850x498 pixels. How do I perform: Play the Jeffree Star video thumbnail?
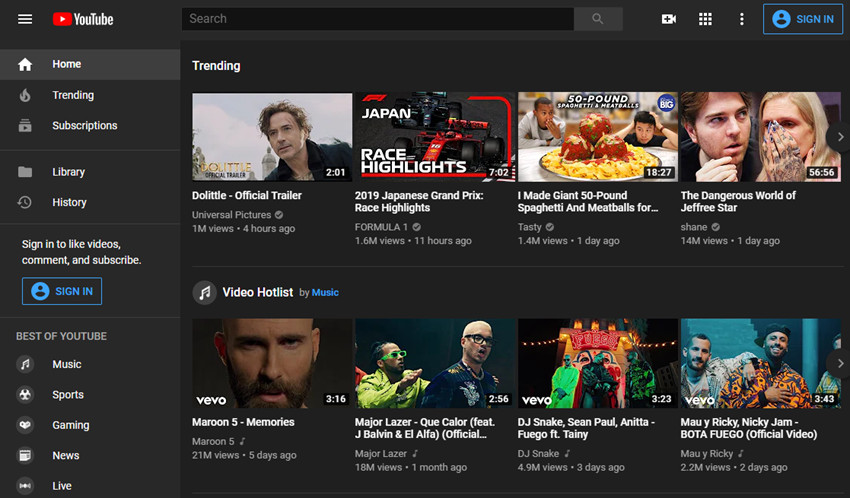[761, 137]
